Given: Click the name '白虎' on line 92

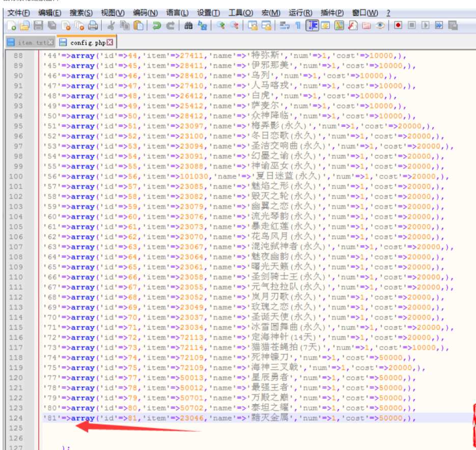Looking at the screenshot, I should [x=261, y=96].
